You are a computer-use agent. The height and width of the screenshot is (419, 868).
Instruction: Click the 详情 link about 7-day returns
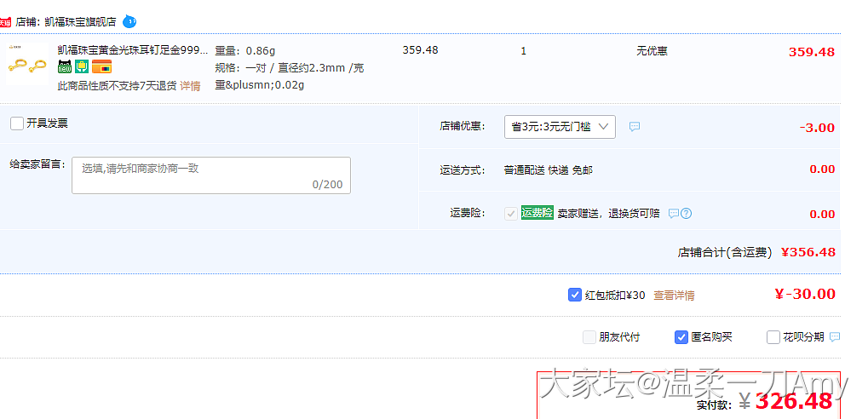click(x=190, y=86)
